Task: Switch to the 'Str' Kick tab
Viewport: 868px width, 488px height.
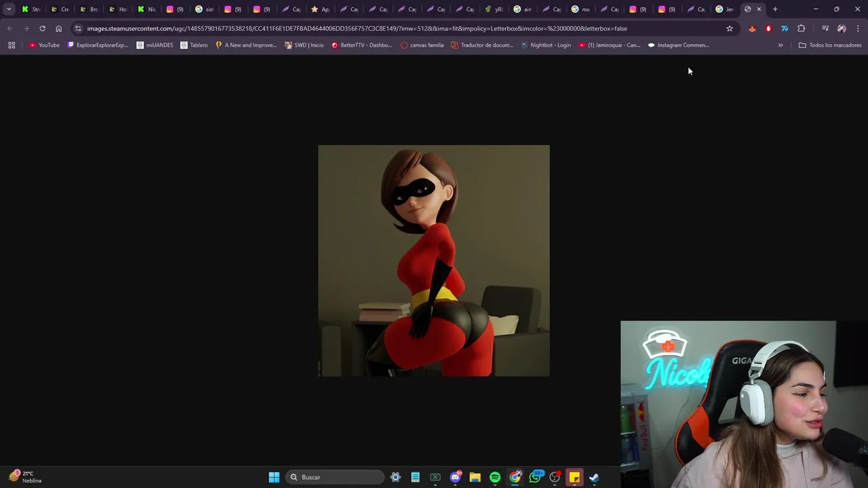Action: 31,9
